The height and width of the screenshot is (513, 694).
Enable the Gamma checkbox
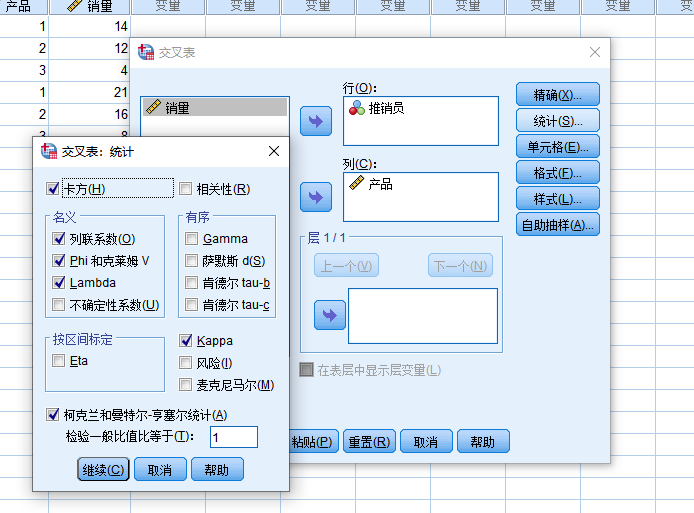(x=192, y=239)
